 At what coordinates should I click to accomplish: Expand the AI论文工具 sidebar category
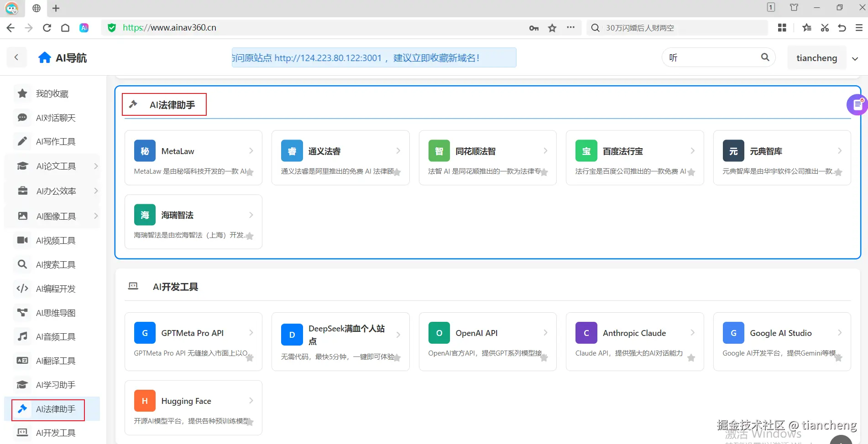click(56, 166)
